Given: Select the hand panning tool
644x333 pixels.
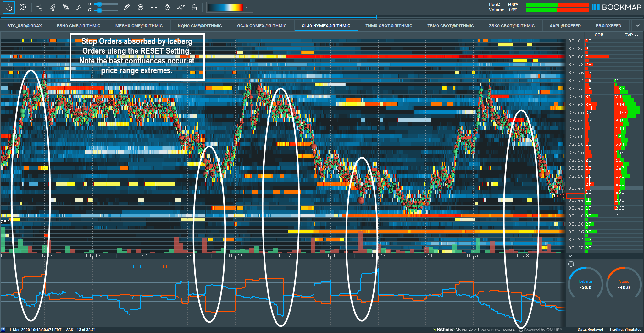Looking at the screenshot, I should tap(8, 7).
